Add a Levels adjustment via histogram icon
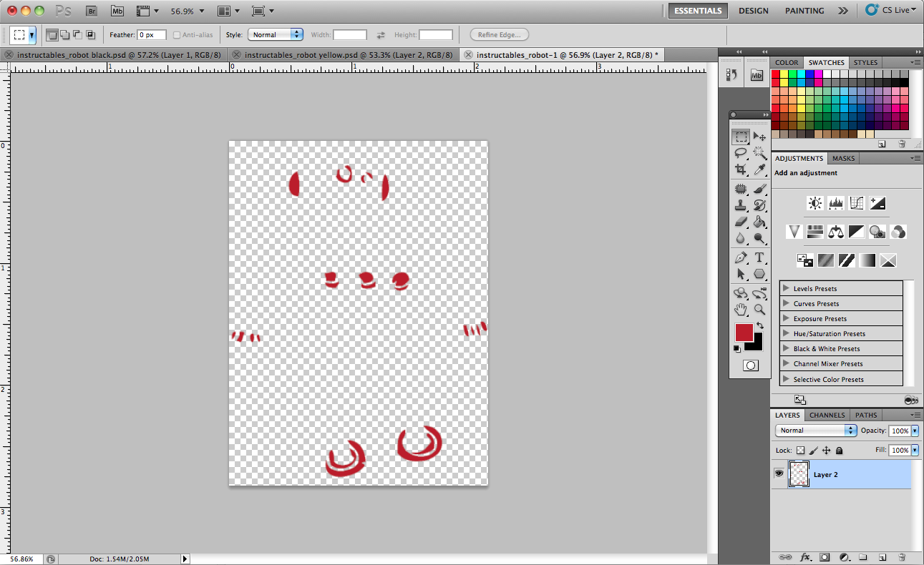This screenshot has width=924, height=565. (836, 203)
